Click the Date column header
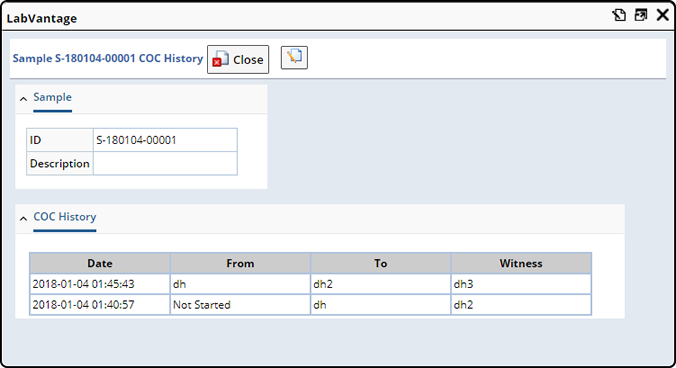 (x=100, y=263)
